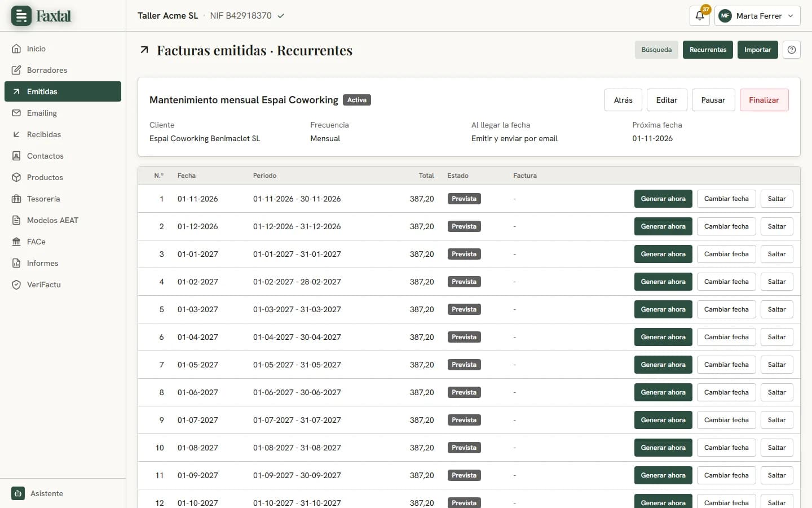Open Informes report icon
The image size is (812, 508).
pos(16,263)
